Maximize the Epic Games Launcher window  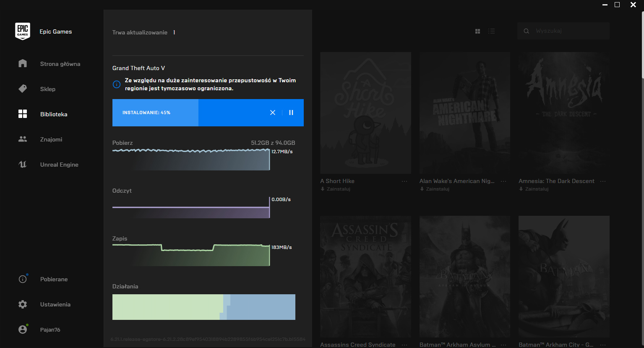(x=617, y=5)
